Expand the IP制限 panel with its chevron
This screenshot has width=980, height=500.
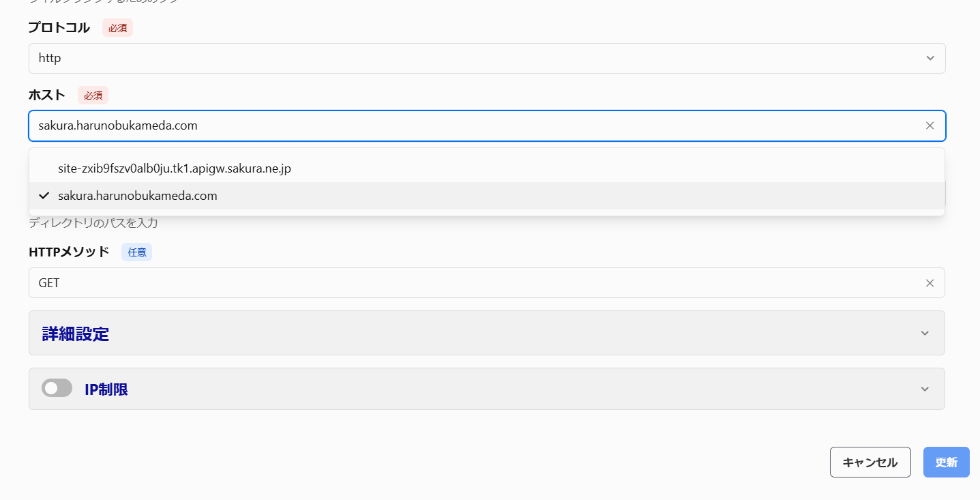click(x=925, y=389)
